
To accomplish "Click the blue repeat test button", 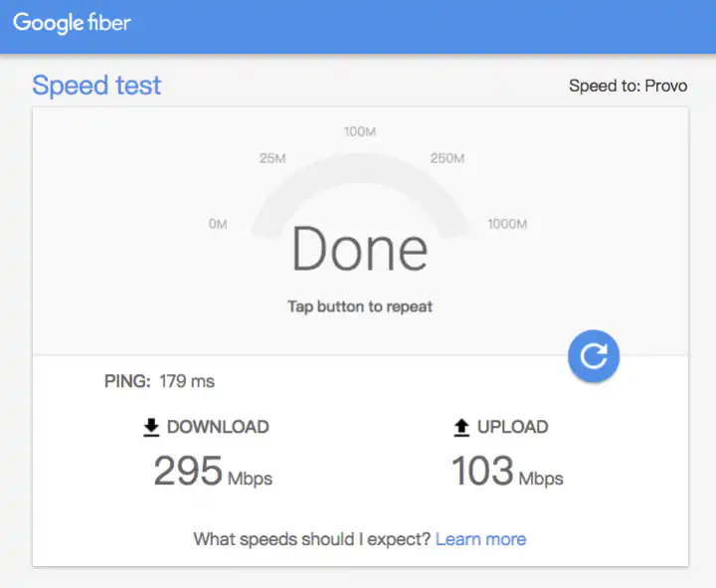I will coord(594,355).
